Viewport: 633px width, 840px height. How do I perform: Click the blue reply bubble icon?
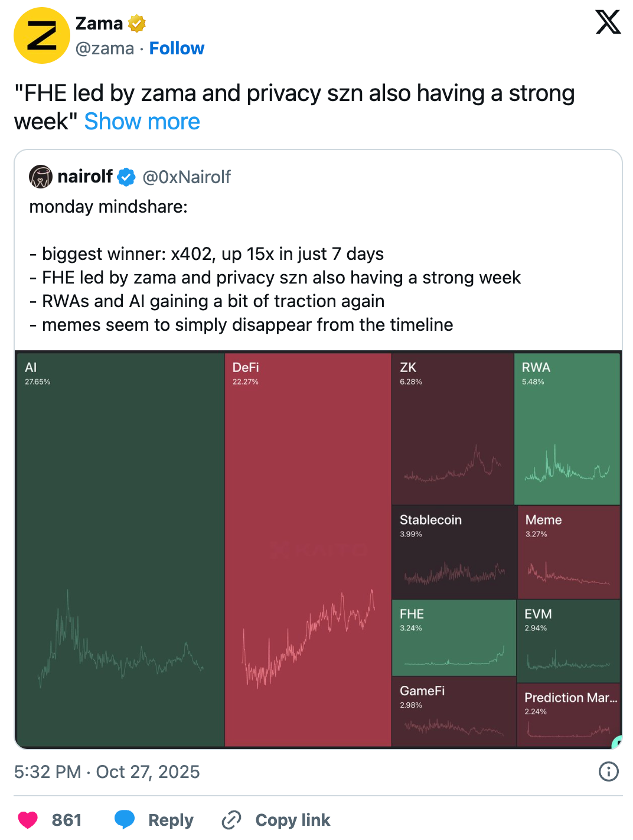pyautogui.click(x=125, y=820)
